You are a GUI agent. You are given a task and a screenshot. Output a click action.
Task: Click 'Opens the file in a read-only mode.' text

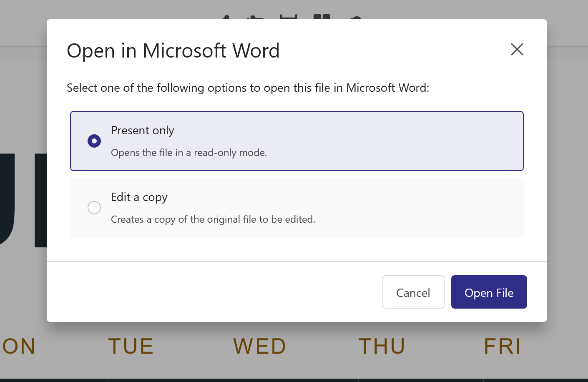(189, 153)
